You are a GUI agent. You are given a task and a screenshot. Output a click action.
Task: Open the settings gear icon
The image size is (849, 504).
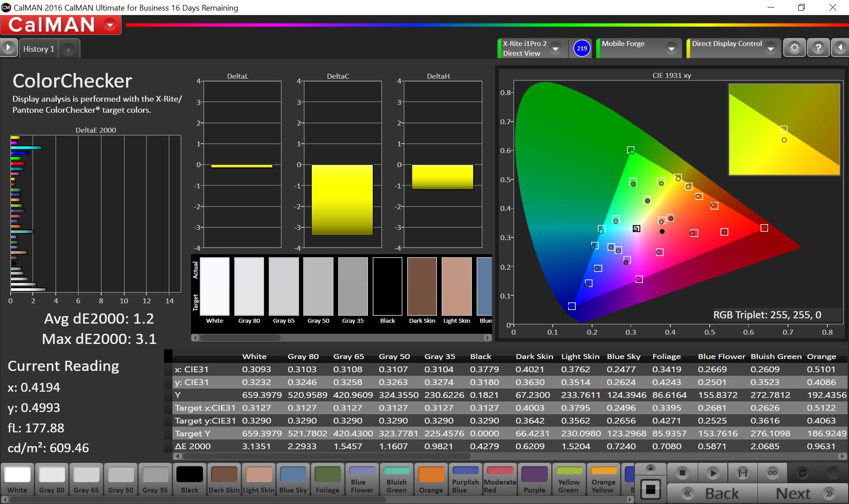pyautogui.click(x=794, y=48)
